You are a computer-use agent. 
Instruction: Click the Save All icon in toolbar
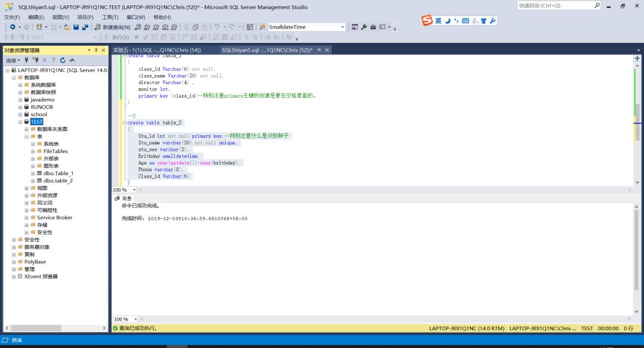tap(85, 27)
